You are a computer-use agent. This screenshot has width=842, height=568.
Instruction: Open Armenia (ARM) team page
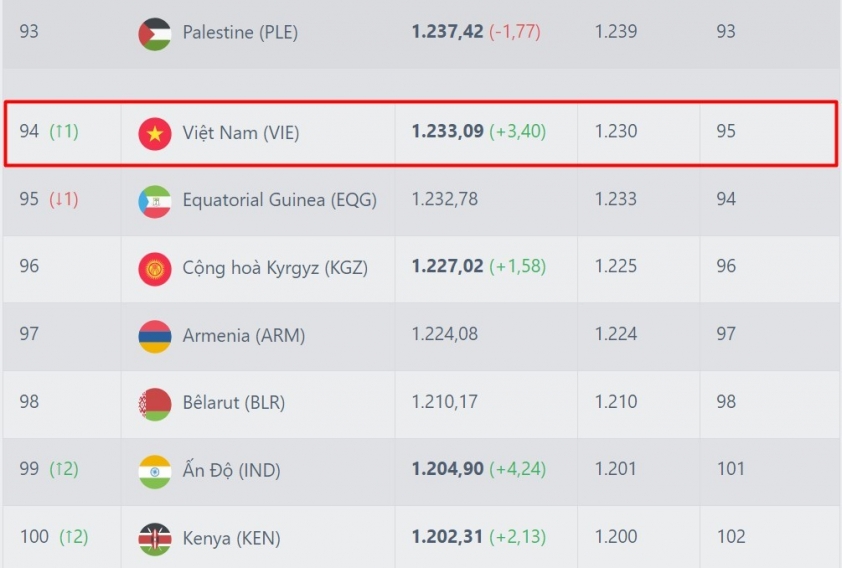(244, 336)
